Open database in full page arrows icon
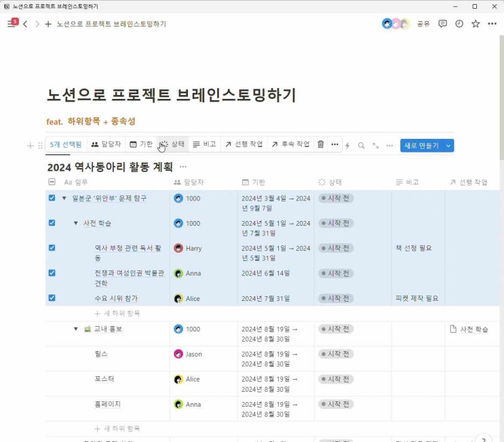504x442 pixels. coord(375,146)
